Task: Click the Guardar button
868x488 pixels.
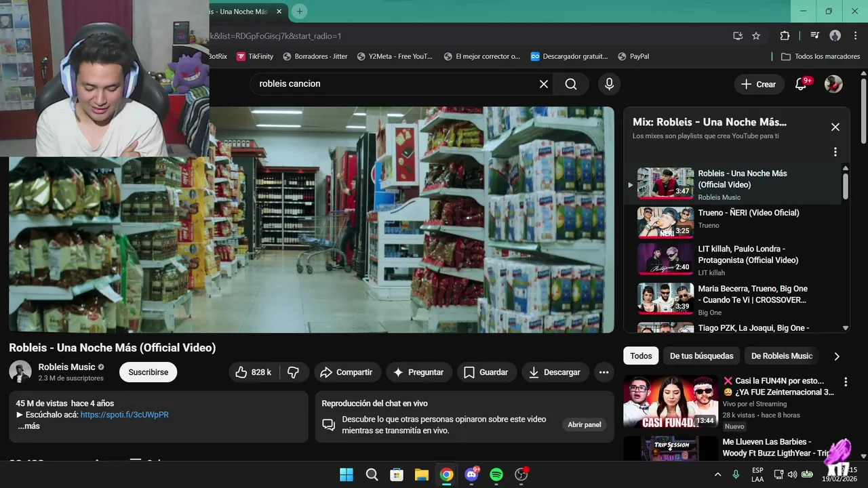Action: pos(486,372)
